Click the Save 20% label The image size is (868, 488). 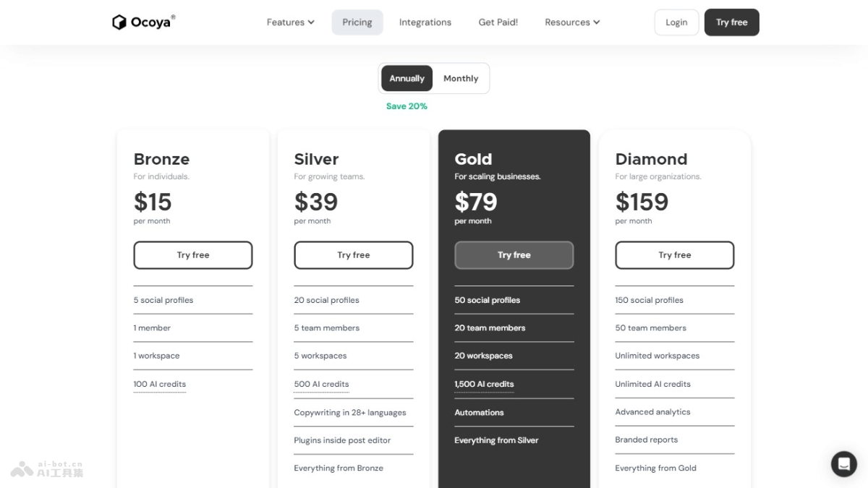click(x=407, y=106)
